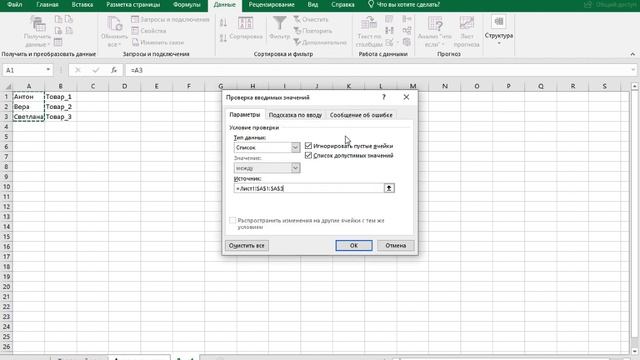
Task: Click the collapse-range icon beside Источник field
Action: click(x=389, y=188)
